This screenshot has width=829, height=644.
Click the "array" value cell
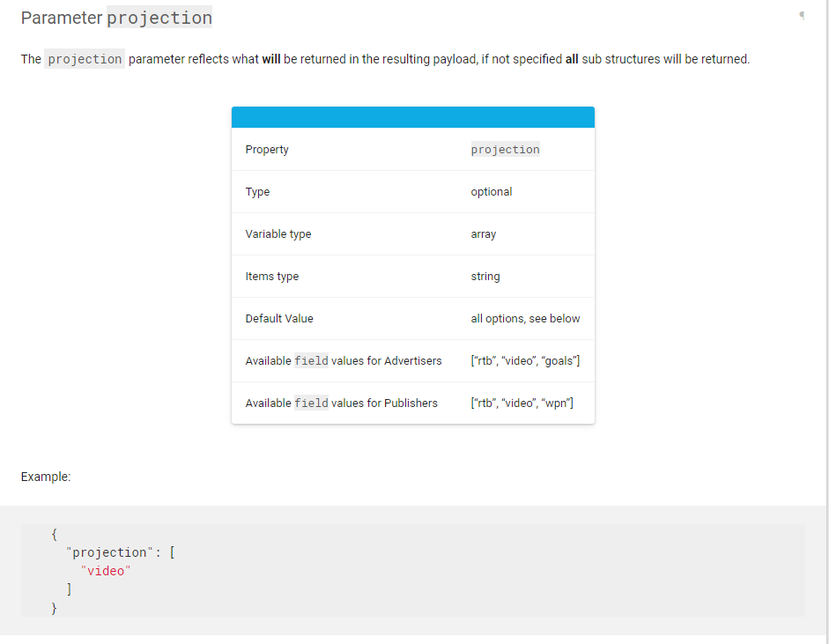483,234
